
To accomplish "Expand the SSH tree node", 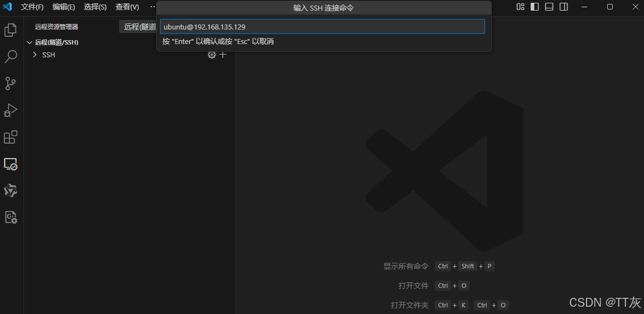I will 35,55.
